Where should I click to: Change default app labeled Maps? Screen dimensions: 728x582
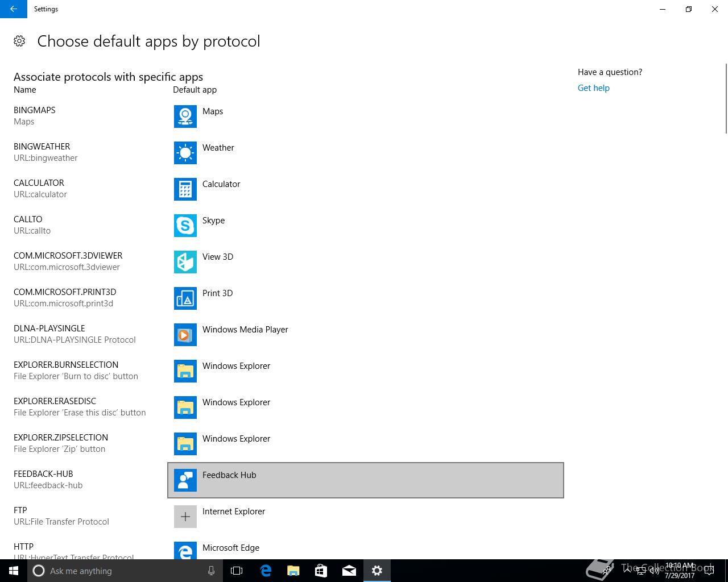click(x=213, y=111)
